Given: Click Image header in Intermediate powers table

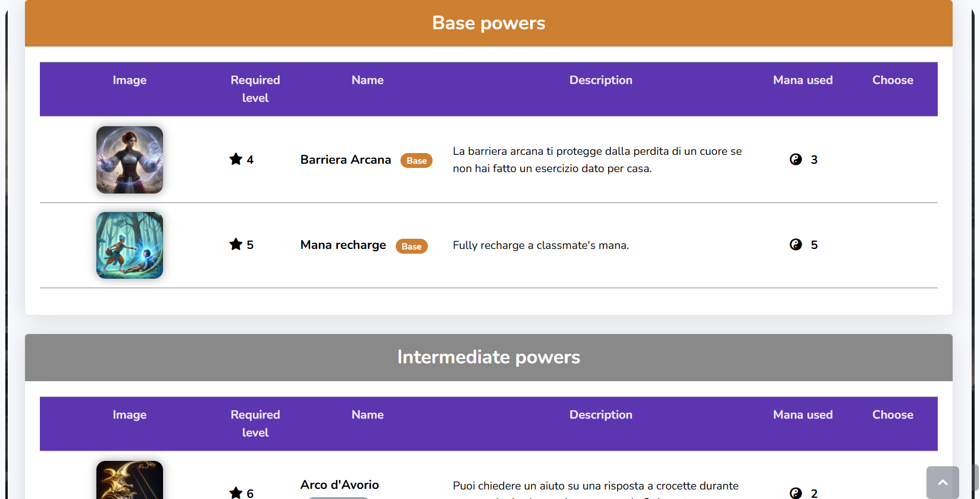Looking at the screenshot, I should pyautogui.click(x=130, y=414).
